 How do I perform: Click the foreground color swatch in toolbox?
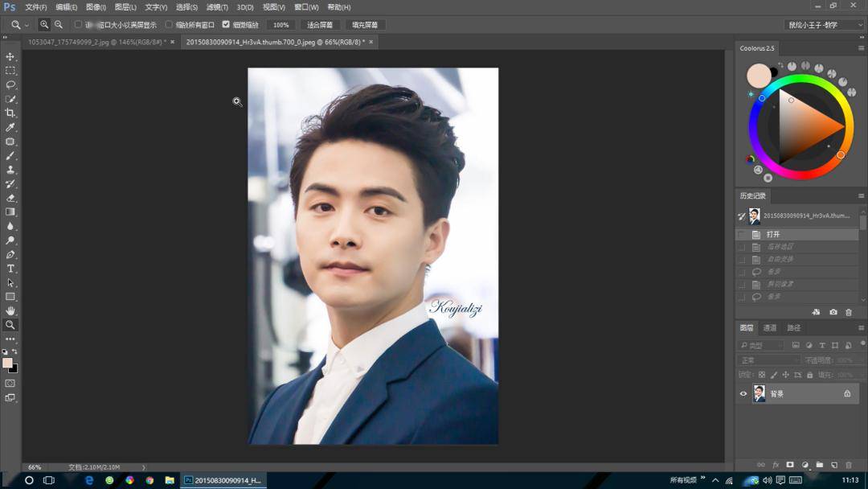[7, 363]
